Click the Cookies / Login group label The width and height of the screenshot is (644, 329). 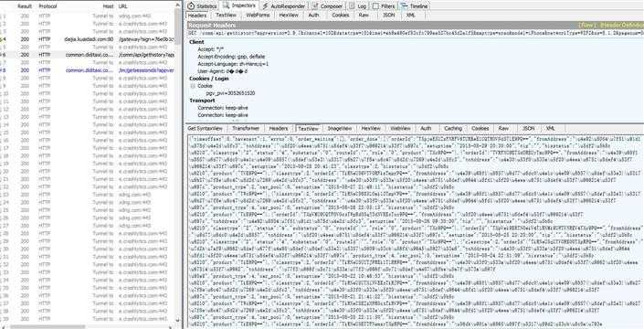coord(208,79)
